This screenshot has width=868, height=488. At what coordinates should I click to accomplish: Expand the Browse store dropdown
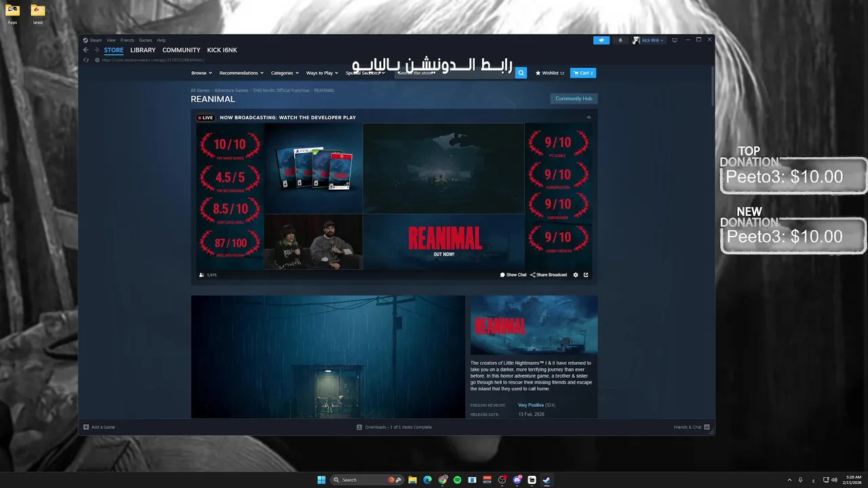(x=201, y=73)
